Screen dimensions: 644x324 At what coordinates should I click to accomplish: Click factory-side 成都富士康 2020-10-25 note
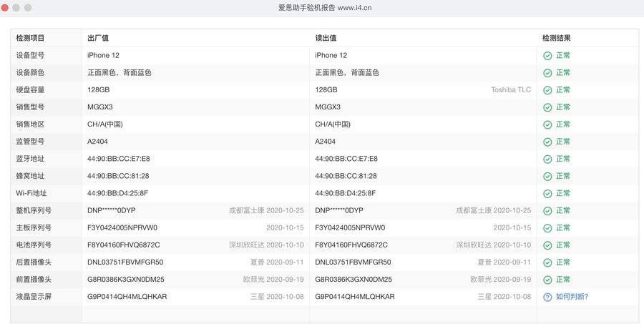pyautogui.click(x=266, y=210)
